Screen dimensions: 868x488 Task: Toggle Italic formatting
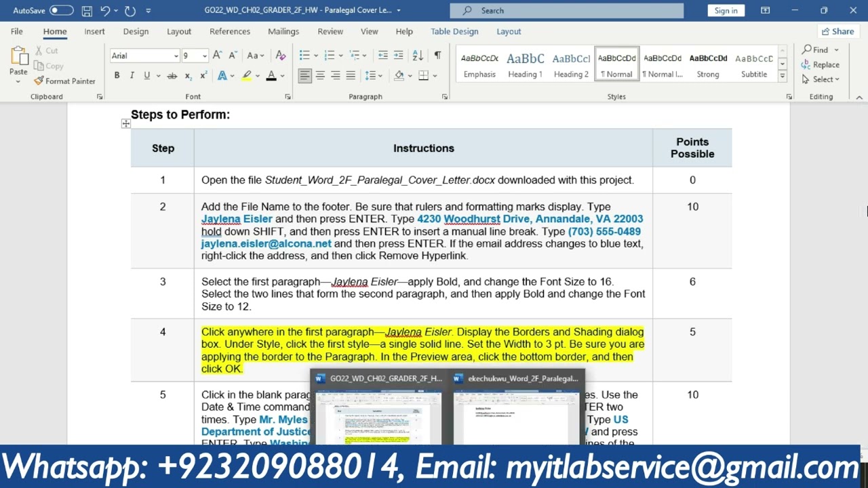[132, 75]
